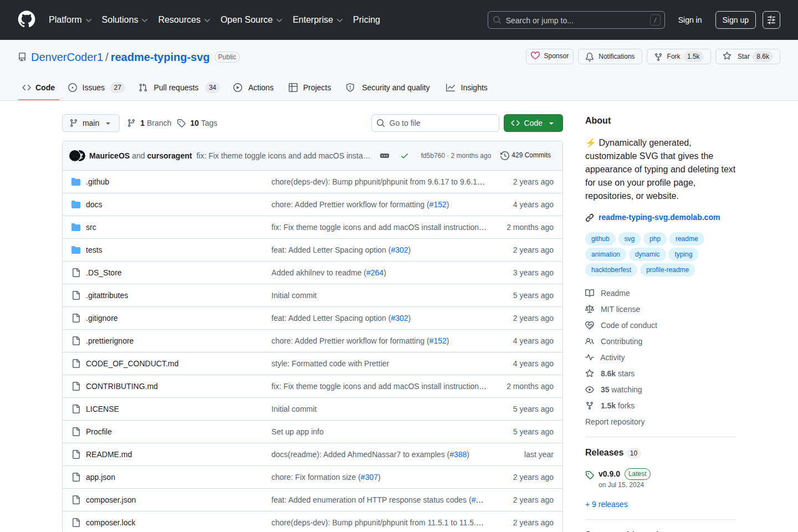Select Pricing in the top navigation
798x532 pixels.
click(x=366, y=19)
